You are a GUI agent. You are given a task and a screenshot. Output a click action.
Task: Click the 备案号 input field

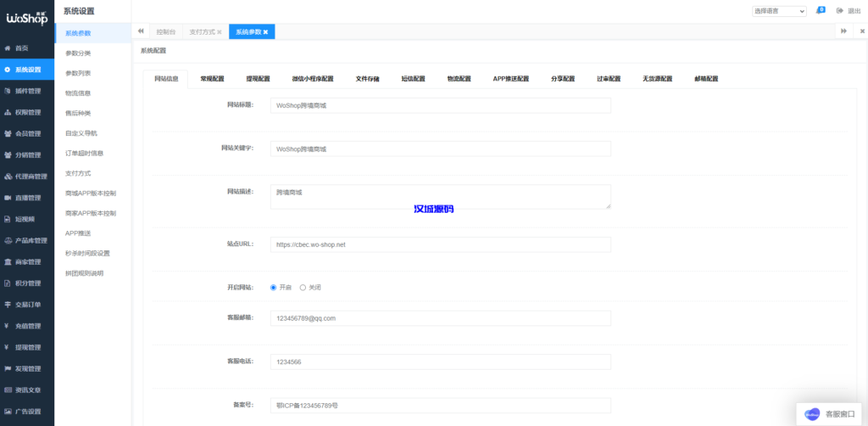click(441, 406)
